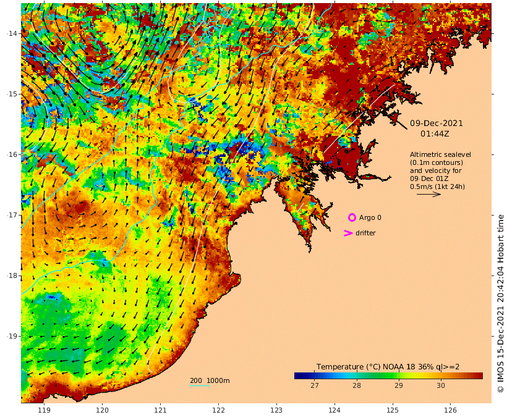This screenshot has height=420, width=507.
Task: Click the longitude '120' axis label
Action: coord(102,410)
